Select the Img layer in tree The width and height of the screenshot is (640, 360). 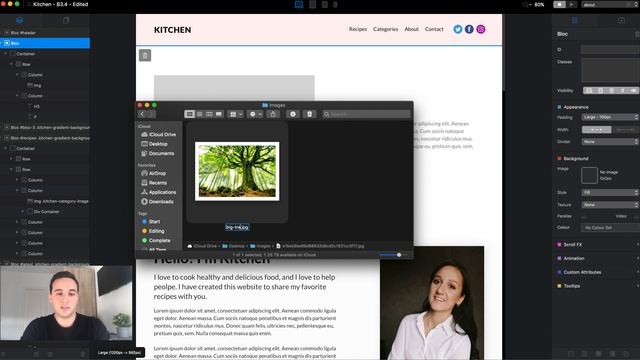coord(34,85)
